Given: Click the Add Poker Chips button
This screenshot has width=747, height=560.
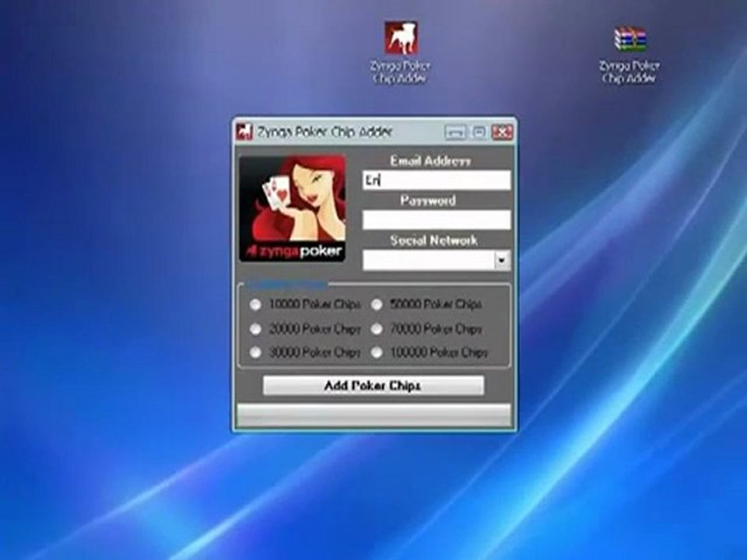Looking at the screenshot, I should click(x=373, y=385).
